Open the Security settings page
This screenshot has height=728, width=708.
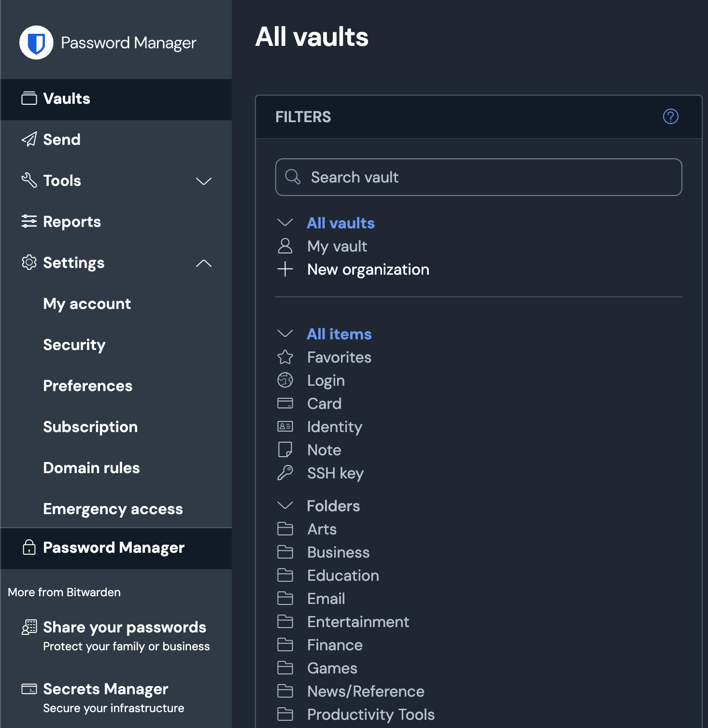74,345
